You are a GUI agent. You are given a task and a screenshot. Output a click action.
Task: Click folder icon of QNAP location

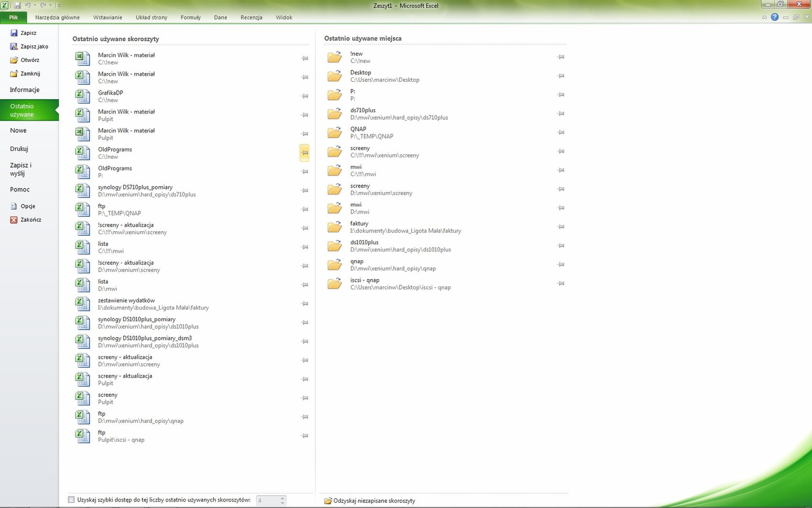click(x=334, y=133)
